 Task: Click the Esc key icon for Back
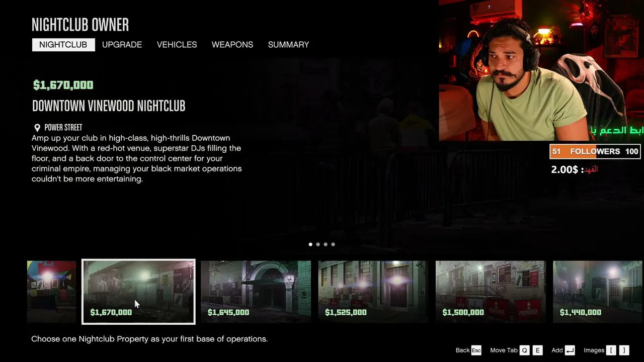(x=476, y=350)
